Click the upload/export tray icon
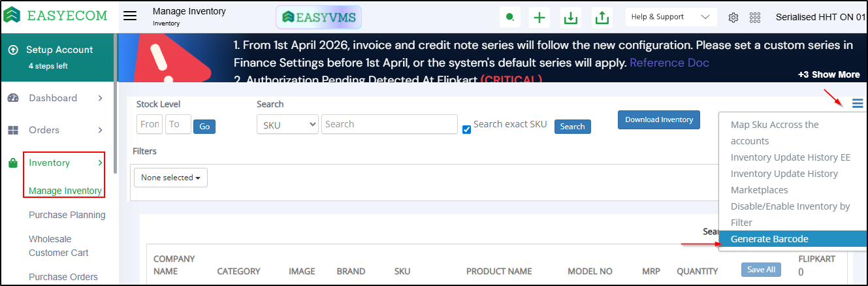The image size is (868, 286). click(x=602, y=17)
